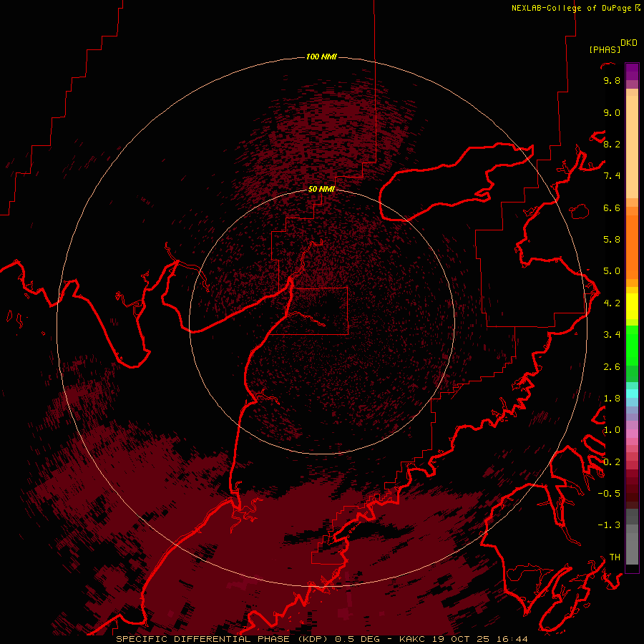Click the gray bottom segment of color bar

(632, 549)
